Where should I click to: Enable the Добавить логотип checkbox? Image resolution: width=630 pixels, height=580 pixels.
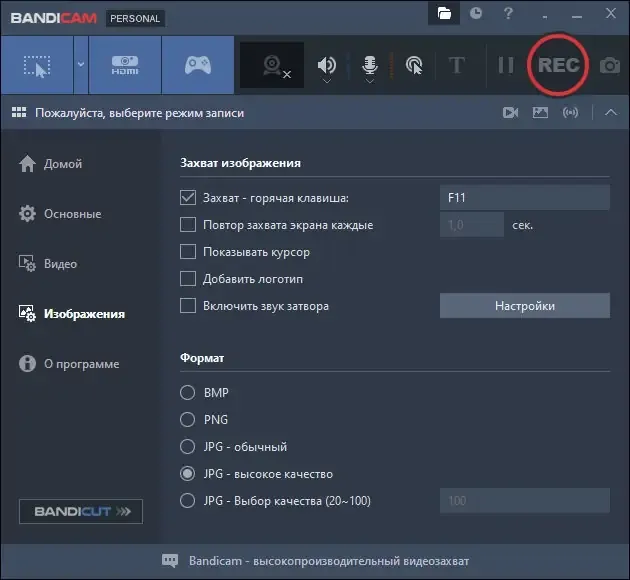[188, 279]
